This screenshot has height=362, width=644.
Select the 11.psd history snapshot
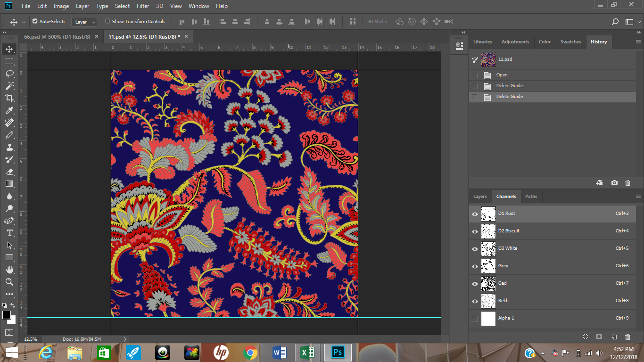553,59
